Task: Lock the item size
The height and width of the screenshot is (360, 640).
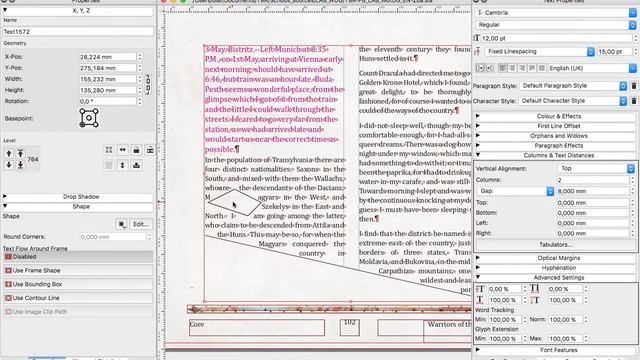Action: click(150, 150)
